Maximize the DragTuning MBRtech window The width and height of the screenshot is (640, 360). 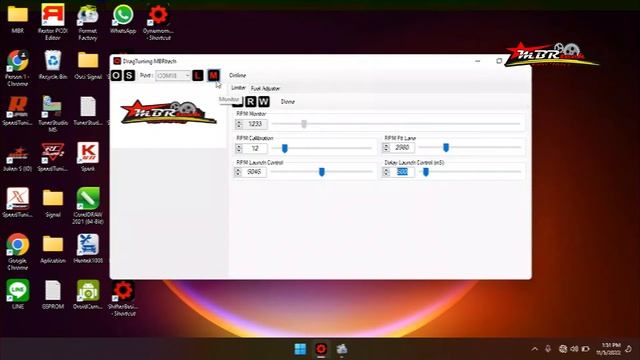(x=499, y=61)
